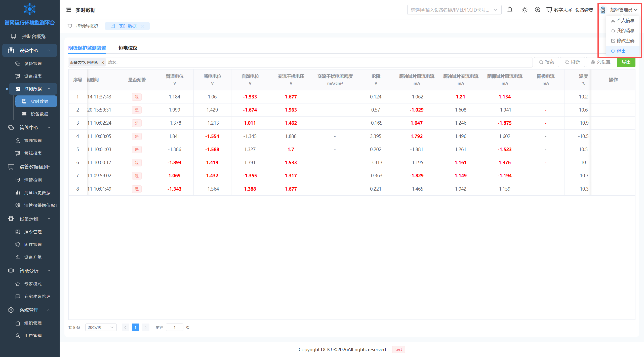Viewport: 644px width, 357px height.
Task: Collapse the 设备运维 sidebar group
Action: point(30,219)
